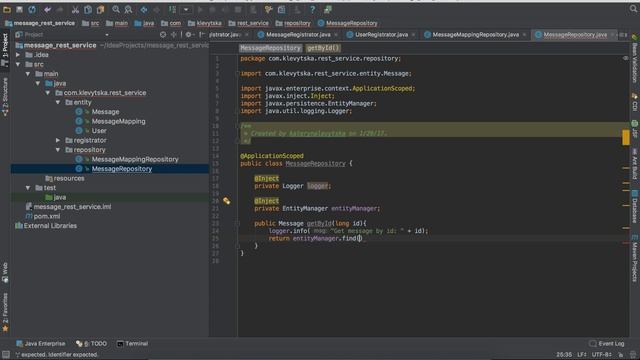The image size is (640, 360).
Task: Click the UTF-8 encoding selector in status bar
Action: point(601,355)
